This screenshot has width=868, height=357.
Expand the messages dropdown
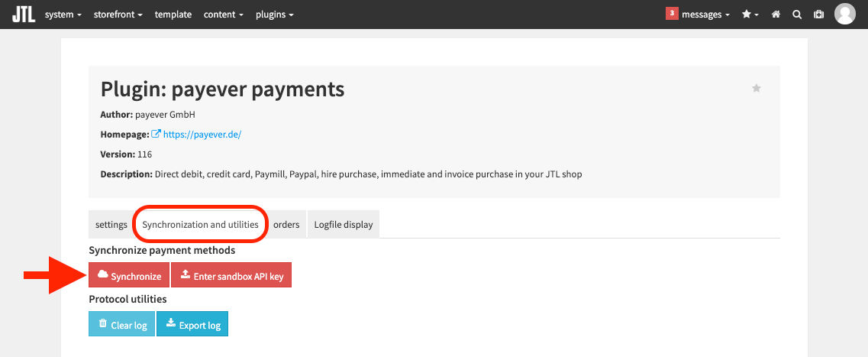coord(705,15)
